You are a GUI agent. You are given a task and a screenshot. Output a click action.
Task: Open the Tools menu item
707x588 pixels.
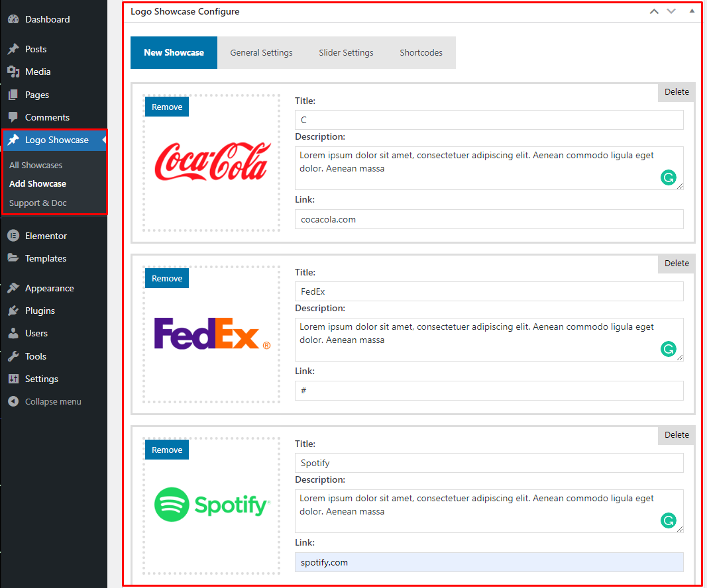(x=36, y=356)
